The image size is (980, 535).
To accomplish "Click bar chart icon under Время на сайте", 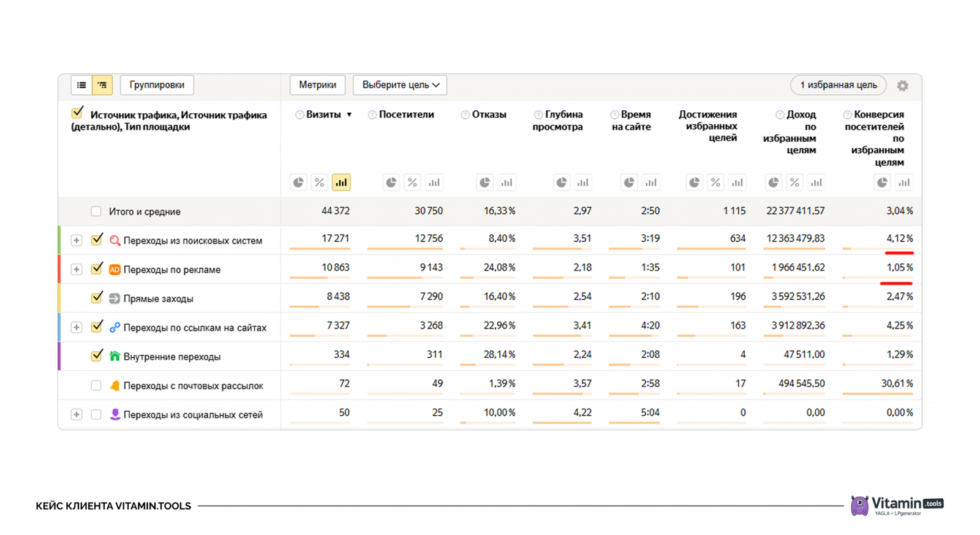I will click(x=650, y=183).
